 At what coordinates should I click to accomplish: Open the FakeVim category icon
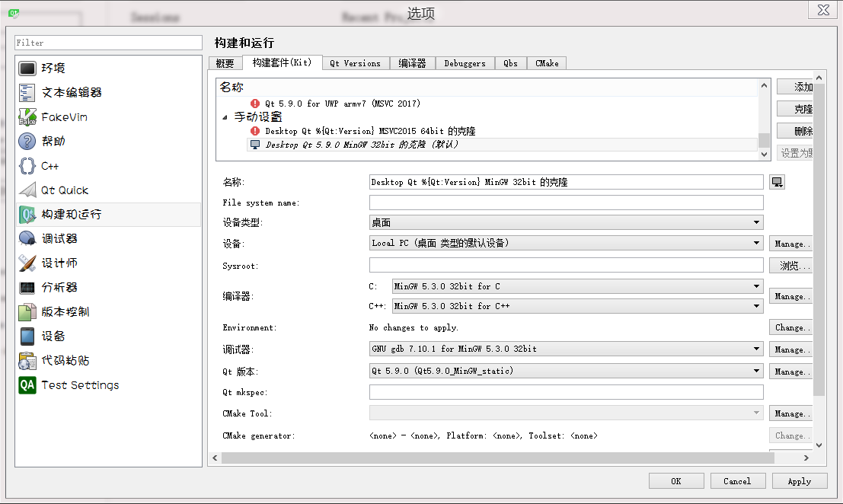click(27, 116)
